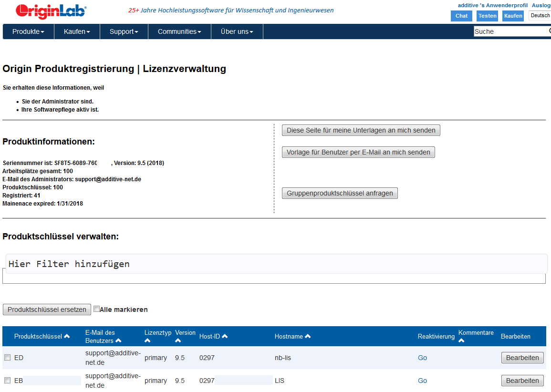The height and width of the screenshot is (392, 551).
Task: Click the Go reactivation link for nb-lis
Action: [422, 358]
